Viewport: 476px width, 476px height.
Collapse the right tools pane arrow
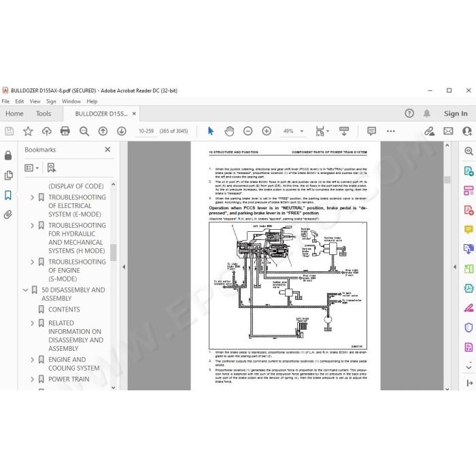pyautogui.click(x=455, y=267)
